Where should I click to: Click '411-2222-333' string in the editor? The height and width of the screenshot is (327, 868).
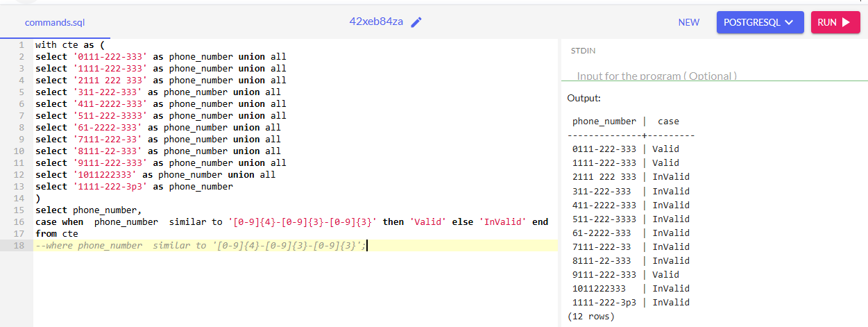110,103
